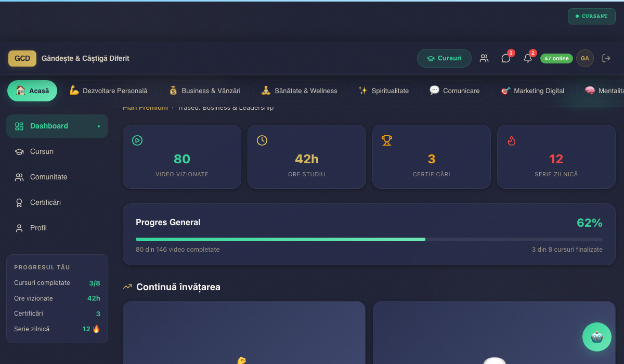Click the CURSANT role badge

click(x=592, y=16)
